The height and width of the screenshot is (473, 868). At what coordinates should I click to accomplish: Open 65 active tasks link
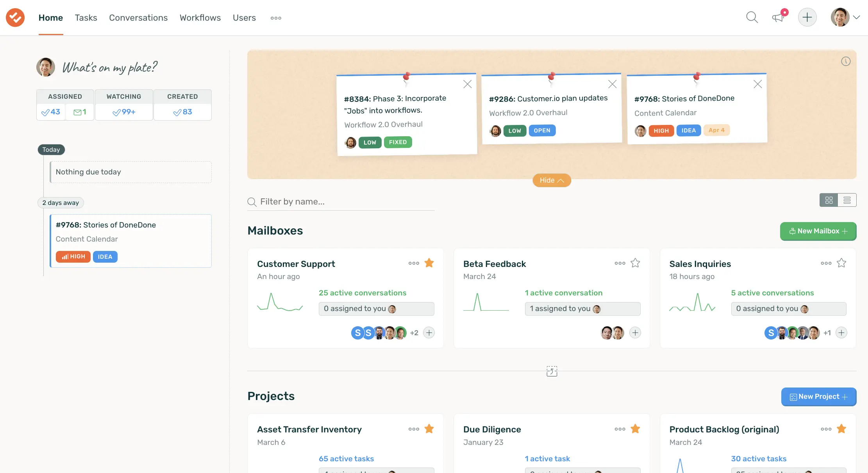(346, 459)
